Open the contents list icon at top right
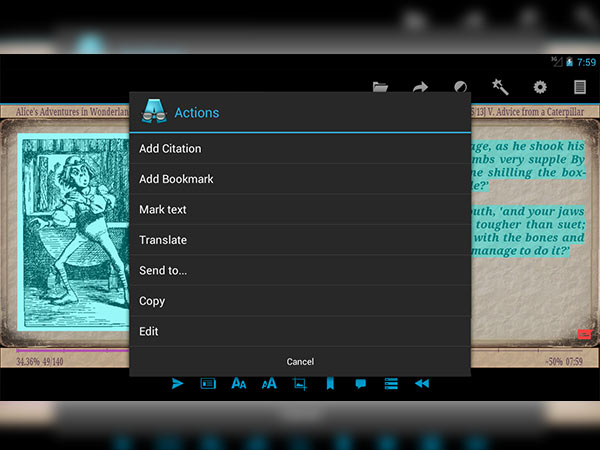This screenshot has width=600, height=450. point(580,87)
